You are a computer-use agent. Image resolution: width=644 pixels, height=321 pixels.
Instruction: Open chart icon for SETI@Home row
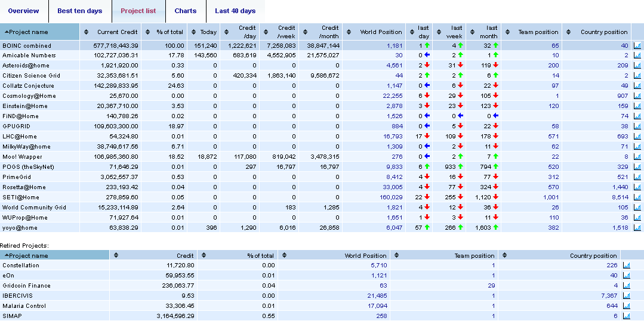(637, 197)
